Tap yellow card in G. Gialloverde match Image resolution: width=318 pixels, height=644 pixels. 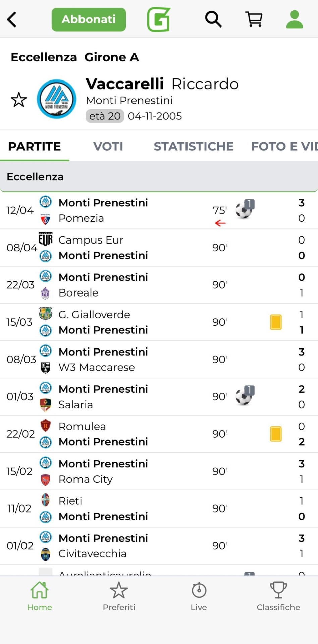click(276, 322)
